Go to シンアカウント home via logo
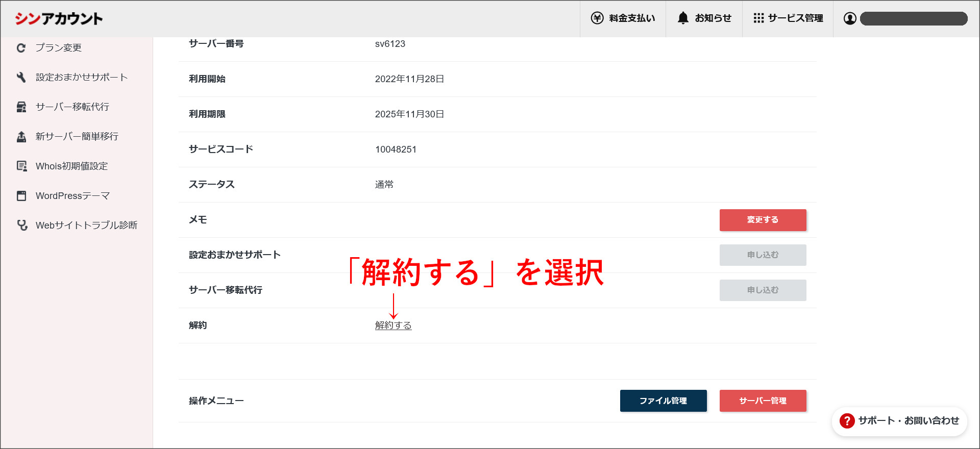Viewport: 980px width, 449px height. [59, 19]
